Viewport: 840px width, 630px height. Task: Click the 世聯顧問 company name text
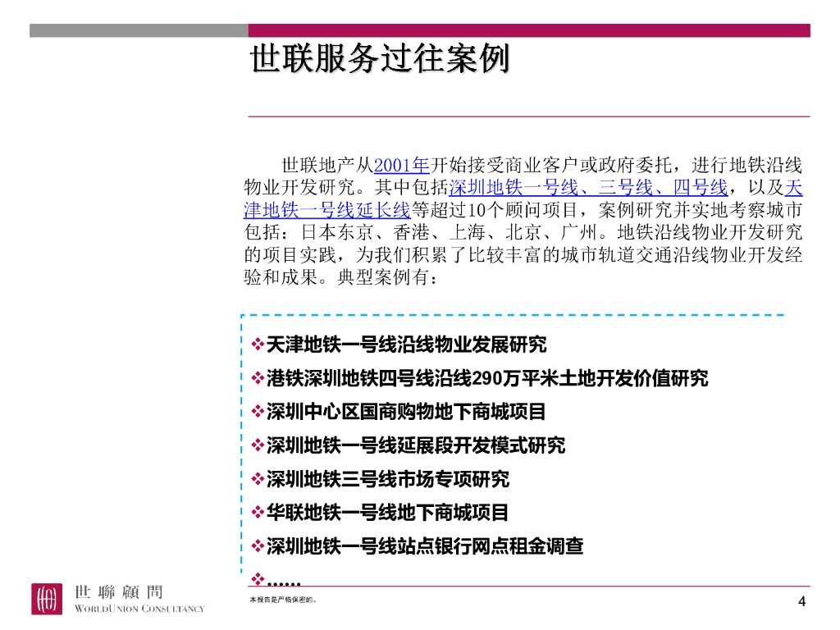(118, 592)
